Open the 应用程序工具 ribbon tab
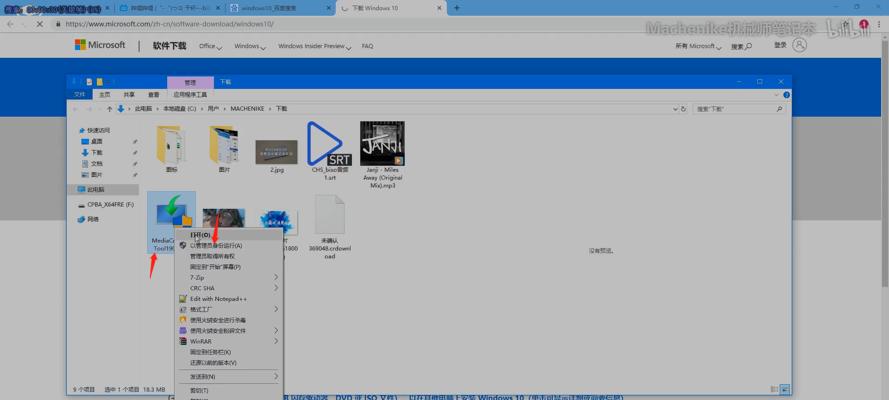Viewport: 889px width, 400px height. pos(190,95)
